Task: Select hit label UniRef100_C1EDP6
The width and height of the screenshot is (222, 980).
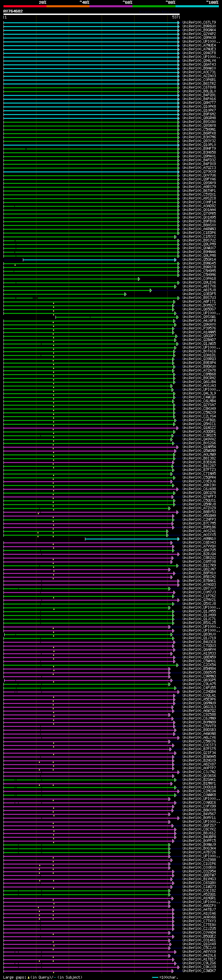Action: [199, 233]
